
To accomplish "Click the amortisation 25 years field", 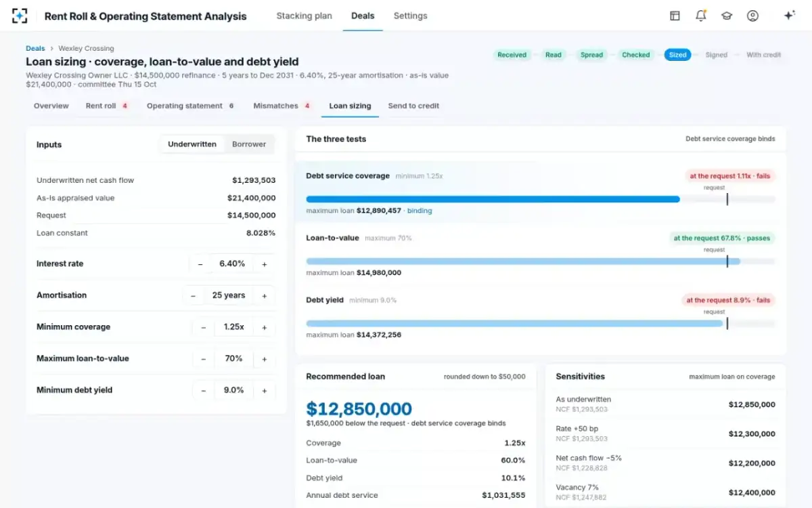I will click(x=229, y=295).
